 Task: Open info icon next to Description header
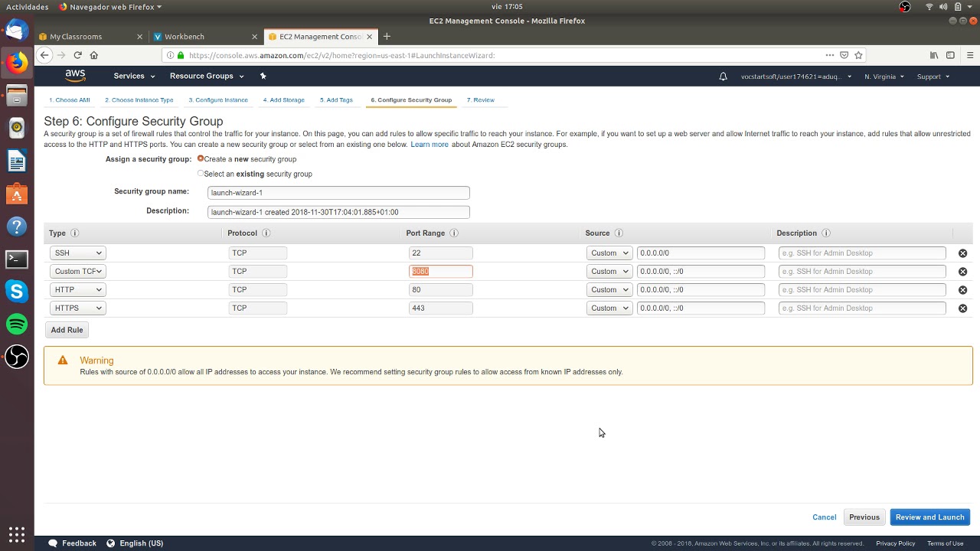(825, 233)
